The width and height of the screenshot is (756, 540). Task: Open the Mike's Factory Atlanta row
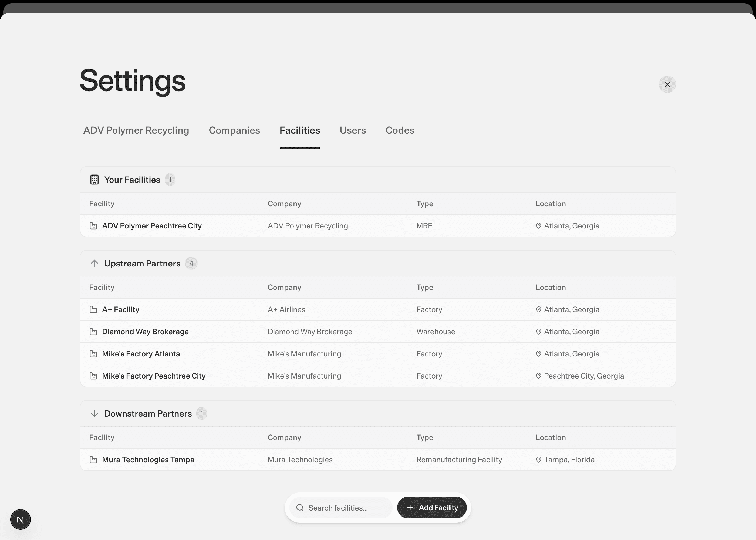point(141,354)
